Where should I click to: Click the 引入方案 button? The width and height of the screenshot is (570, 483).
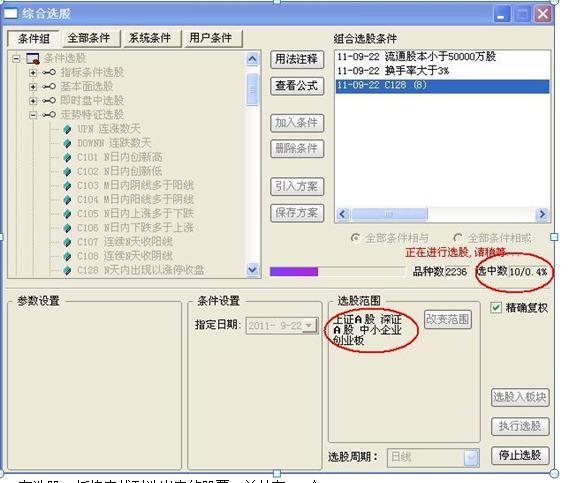[297, 186]
